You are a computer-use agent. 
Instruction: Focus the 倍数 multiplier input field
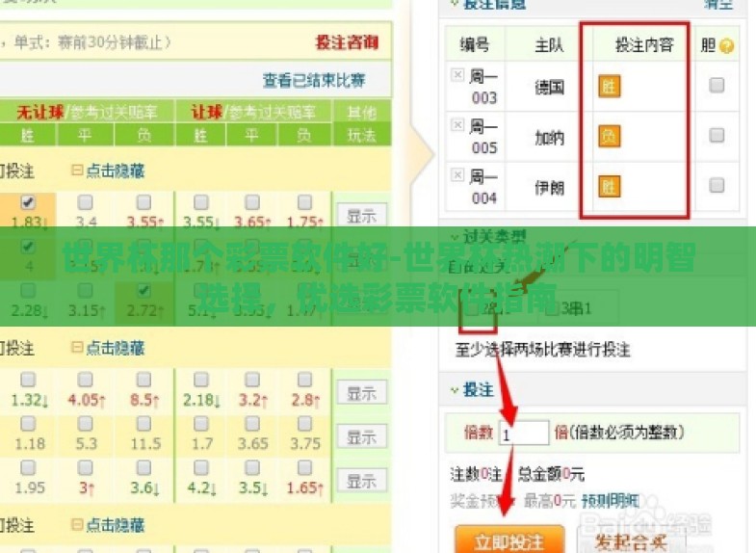[524, 433]
